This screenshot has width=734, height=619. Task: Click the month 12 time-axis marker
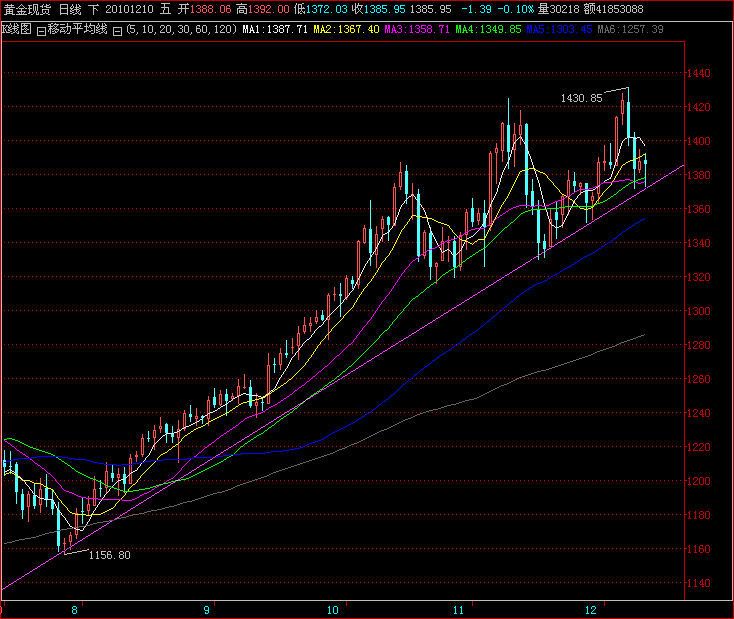click(x=591, y=610)
